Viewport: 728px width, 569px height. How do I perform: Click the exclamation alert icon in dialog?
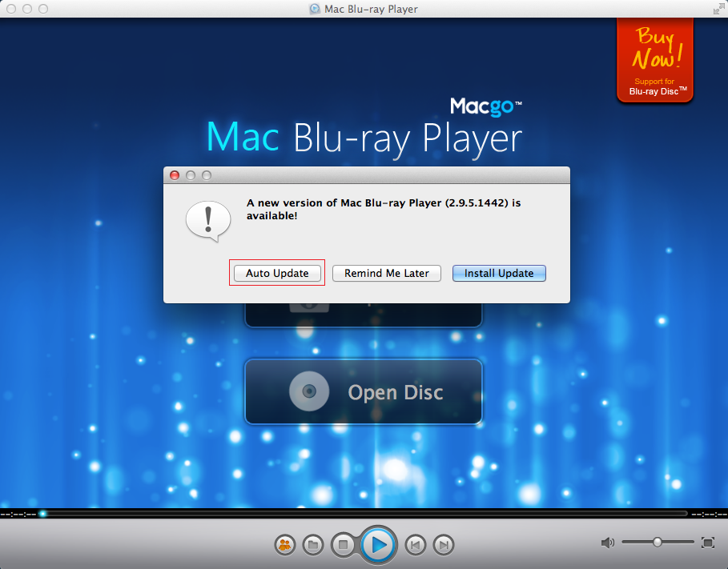207,218
